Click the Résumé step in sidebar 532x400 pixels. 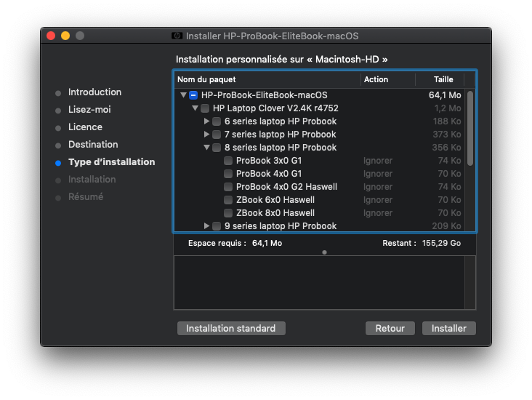[x=86, y=197]
